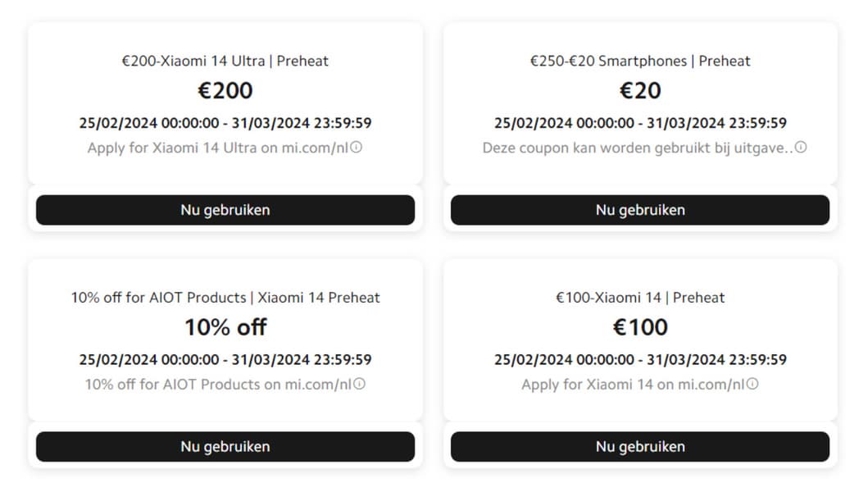Click info icon beside Xiaomi 14 Ultra description

coord(357,148)
